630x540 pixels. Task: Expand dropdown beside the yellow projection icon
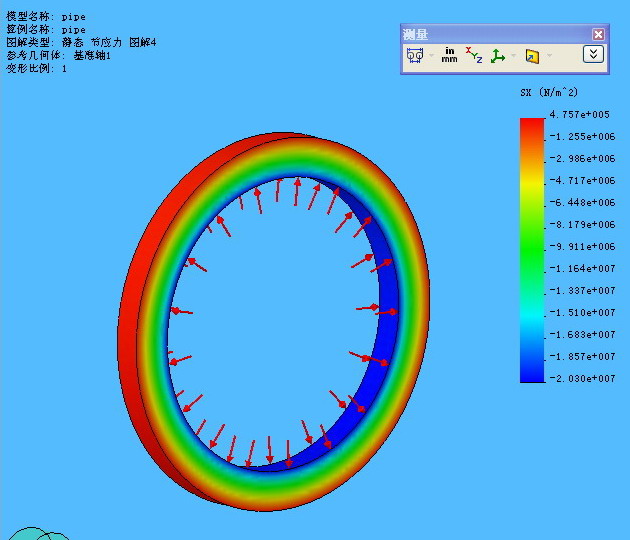[549, 55]
